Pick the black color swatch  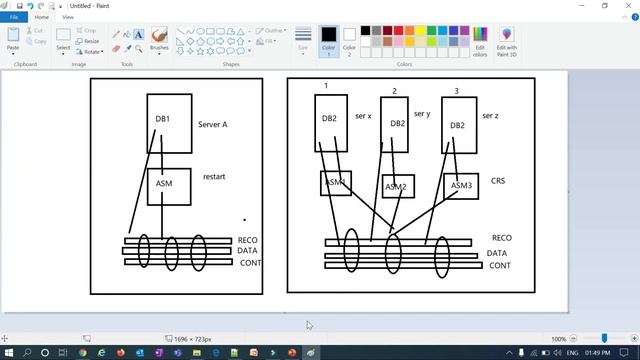tap(366, 31)
